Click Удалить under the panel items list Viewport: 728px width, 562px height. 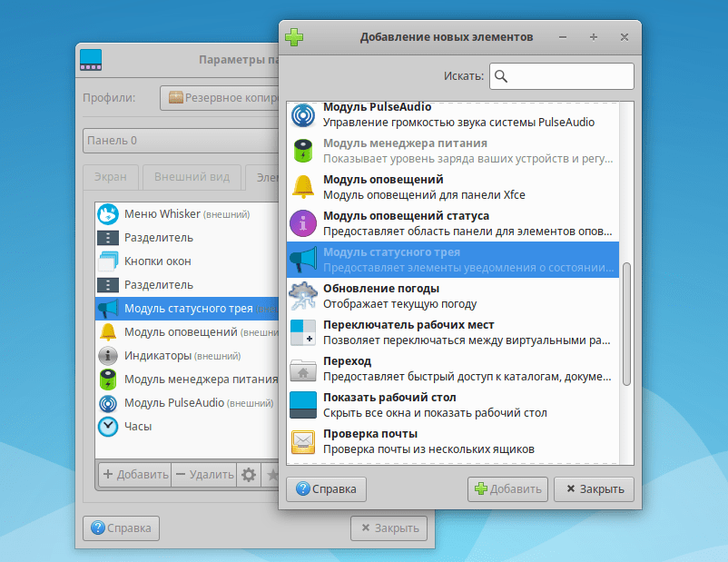click(204, 475)
